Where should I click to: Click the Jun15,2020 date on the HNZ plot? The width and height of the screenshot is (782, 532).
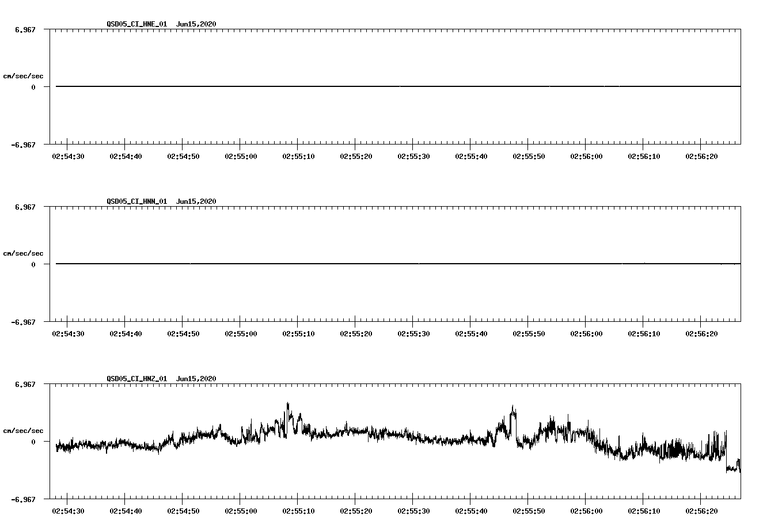[x=196, y=379]
